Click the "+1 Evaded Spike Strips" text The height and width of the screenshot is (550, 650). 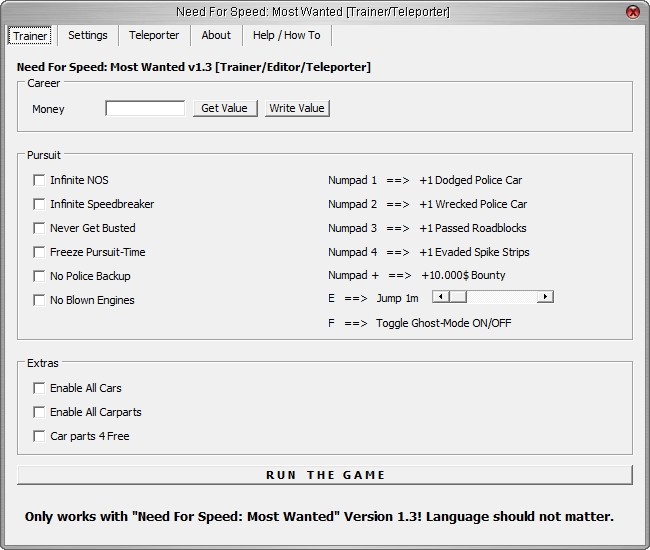coord(474,252)
